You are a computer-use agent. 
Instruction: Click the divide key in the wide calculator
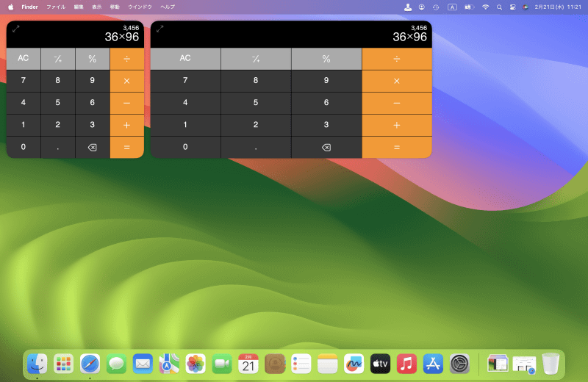[397, 59]
